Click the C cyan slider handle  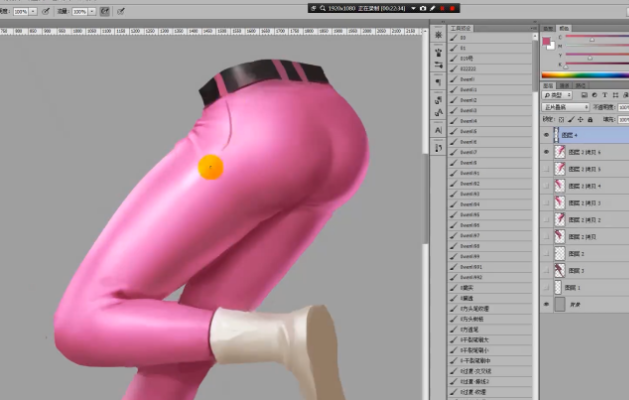pos(592,39)
